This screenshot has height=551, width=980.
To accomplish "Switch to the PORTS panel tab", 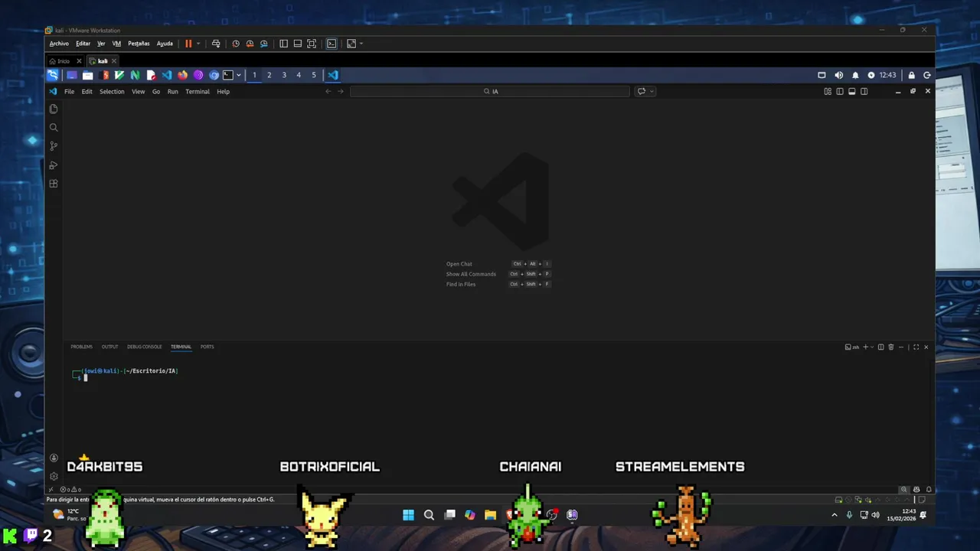I will pyautogui.click(x=207, y=347).
